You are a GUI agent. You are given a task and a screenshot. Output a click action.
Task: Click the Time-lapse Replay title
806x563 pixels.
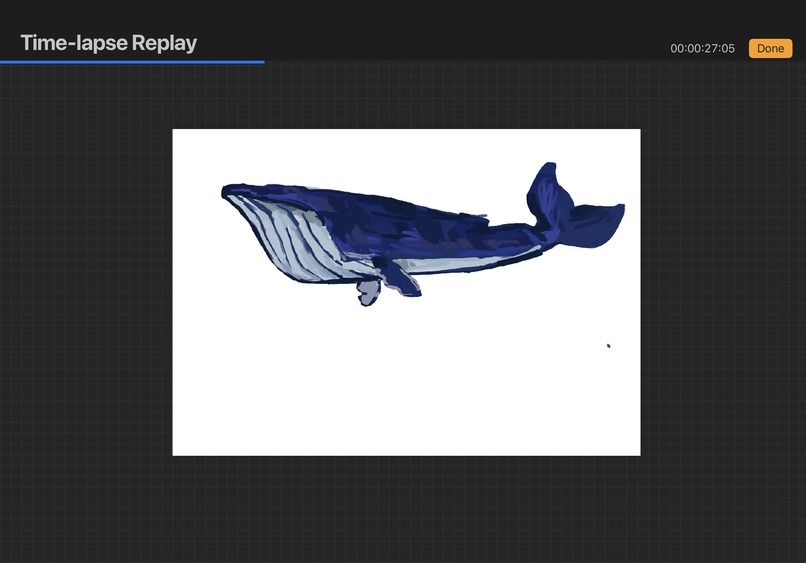click(108, 43)
